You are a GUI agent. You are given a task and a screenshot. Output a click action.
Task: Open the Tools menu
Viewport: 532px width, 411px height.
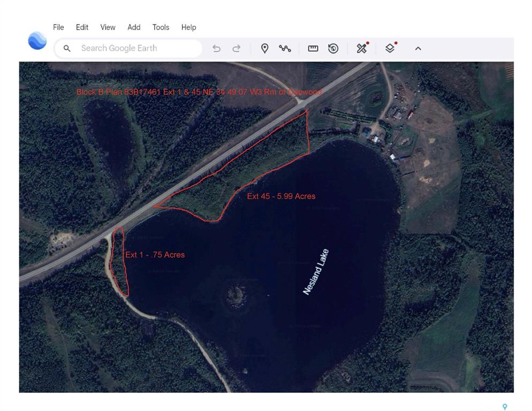point(160,27)
